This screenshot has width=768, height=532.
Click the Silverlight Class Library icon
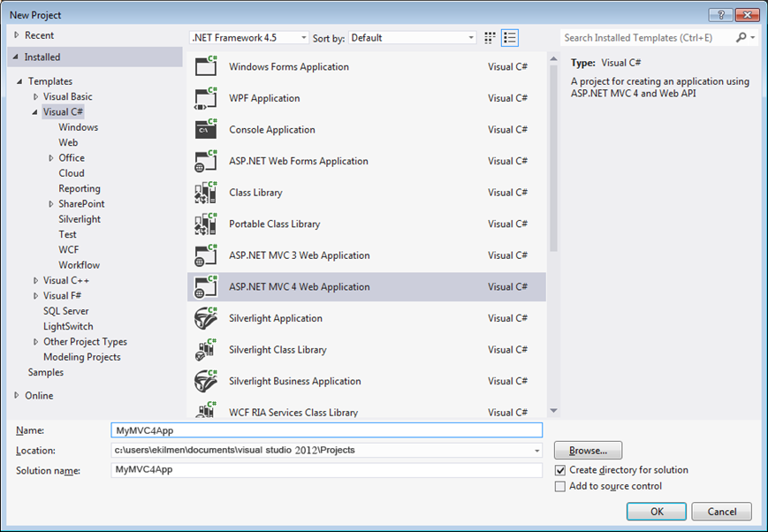click(206, 349)
